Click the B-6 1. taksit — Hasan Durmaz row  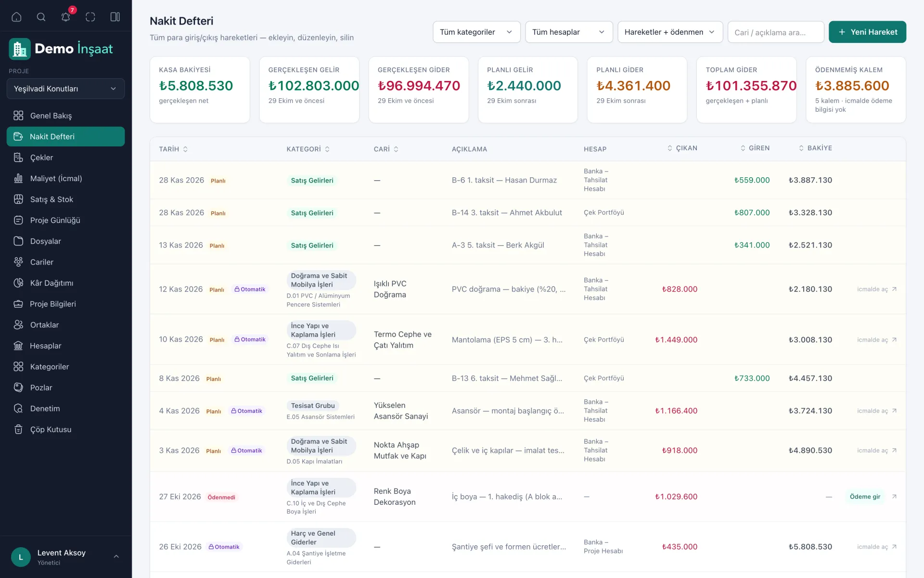pyautogui.click(x=527, y=180)
